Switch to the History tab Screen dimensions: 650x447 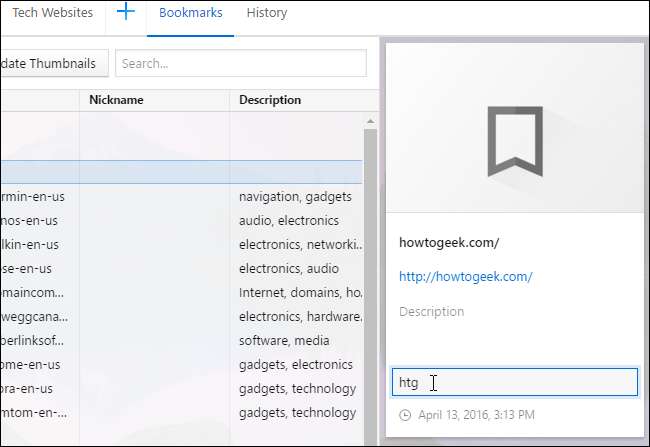point(266,13)
